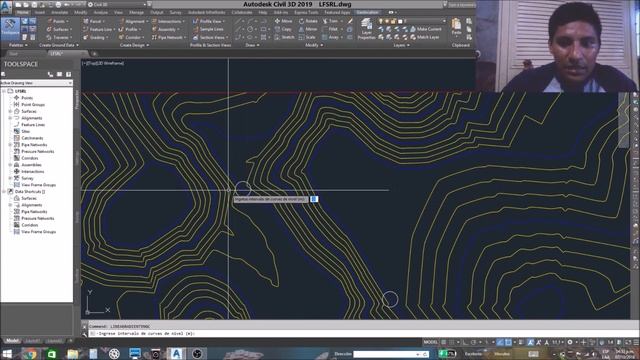
Task: Activate the Mirror tool
Action: 308,29
